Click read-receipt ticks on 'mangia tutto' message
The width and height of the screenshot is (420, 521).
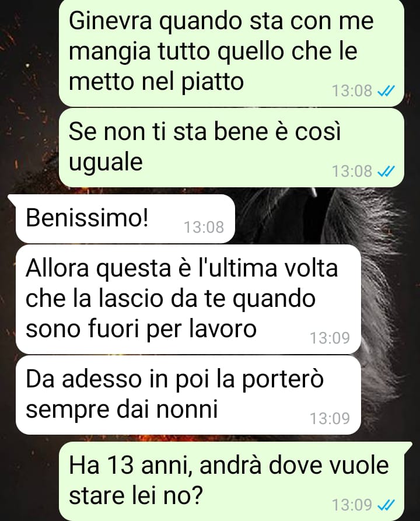[x=386, y=90]
